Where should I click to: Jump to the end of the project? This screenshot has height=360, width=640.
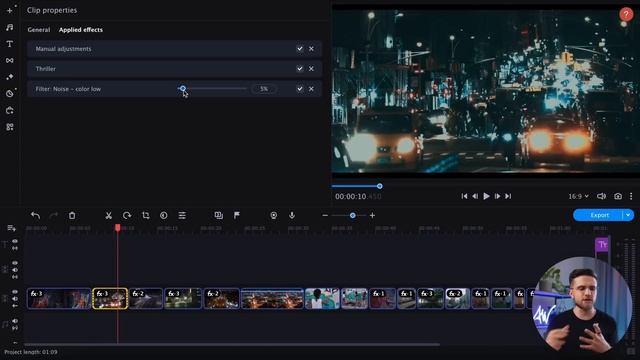point(508,196)
